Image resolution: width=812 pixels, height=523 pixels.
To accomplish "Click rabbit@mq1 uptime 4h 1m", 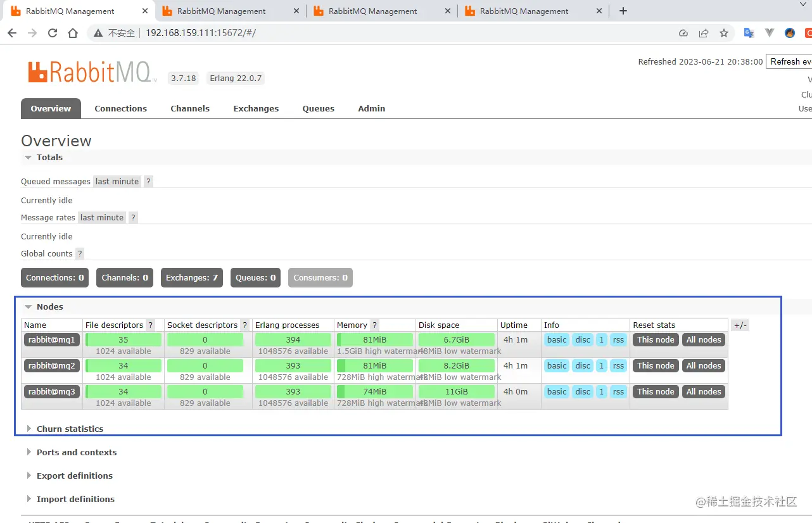I will coord(516,340).
